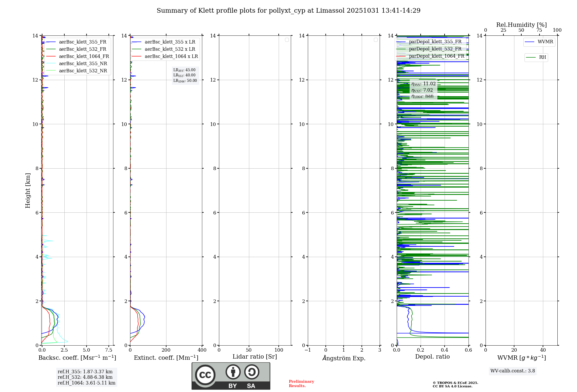Click the aerBsc_klett_355_FR legend entry
Viewport: 577px width, 392px height.
(x=83, y=42)
